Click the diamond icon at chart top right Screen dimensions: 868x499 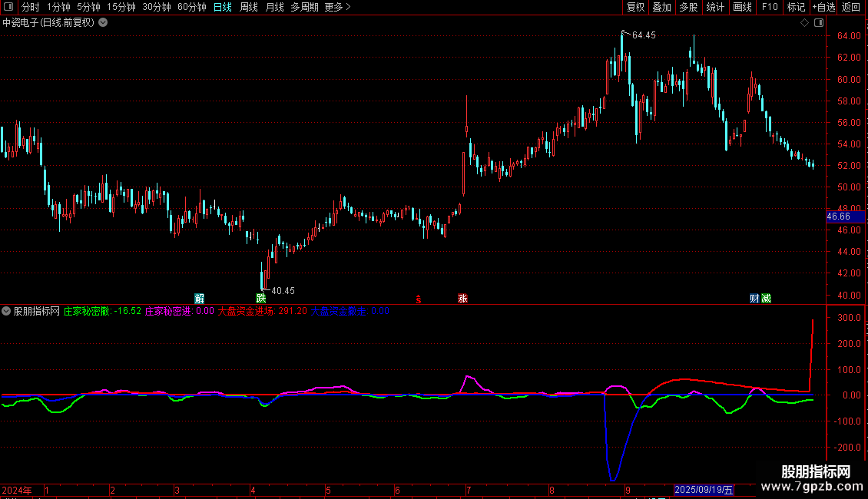tap(804, 23)
